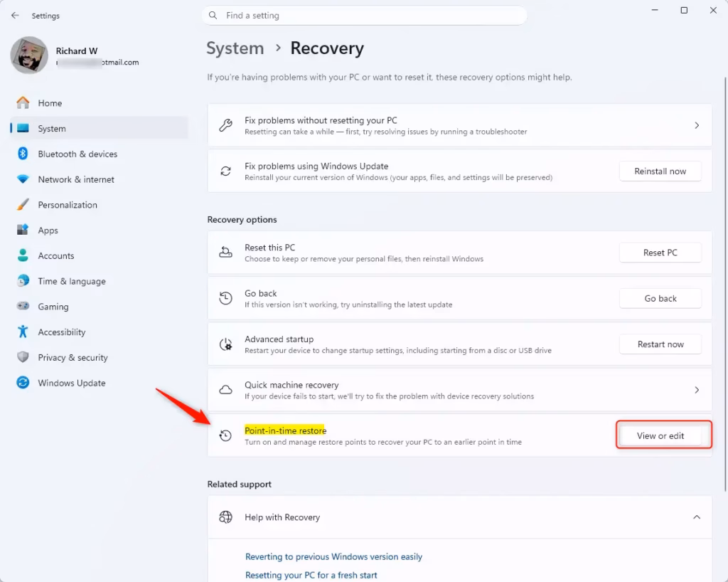The height and width of the screenshot is (582, 728).
Task: Click the Accessibility figure icon
Action: (x=23, y=331)
